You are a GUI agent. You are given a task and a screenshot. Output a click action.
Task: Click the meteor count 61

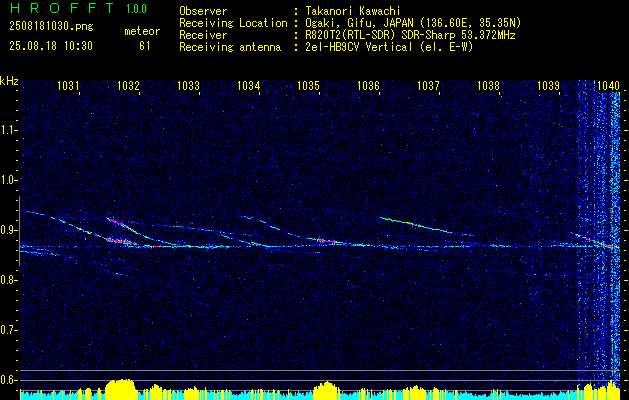(x=144, y=46)
